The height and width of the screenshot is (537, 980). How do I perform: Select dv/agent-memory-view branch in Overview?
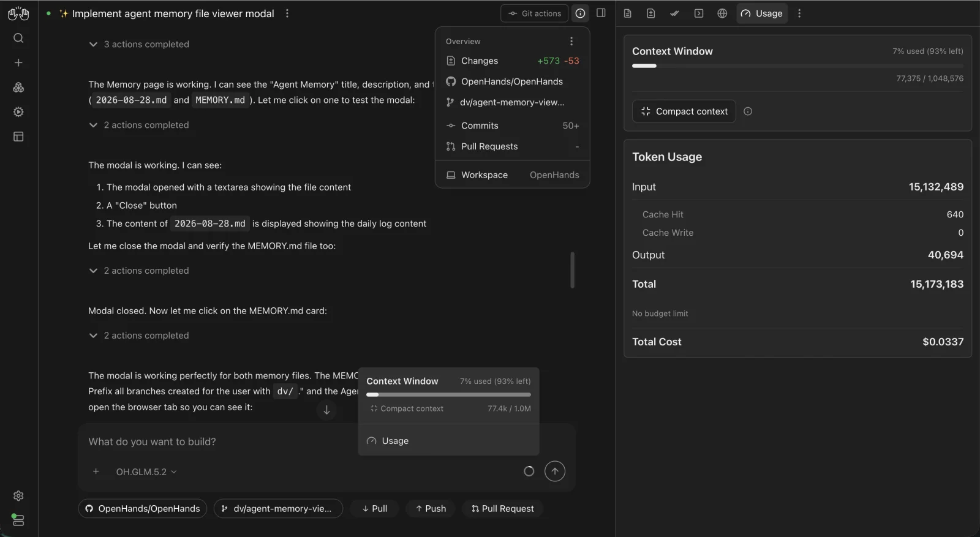tap(512, 102)
